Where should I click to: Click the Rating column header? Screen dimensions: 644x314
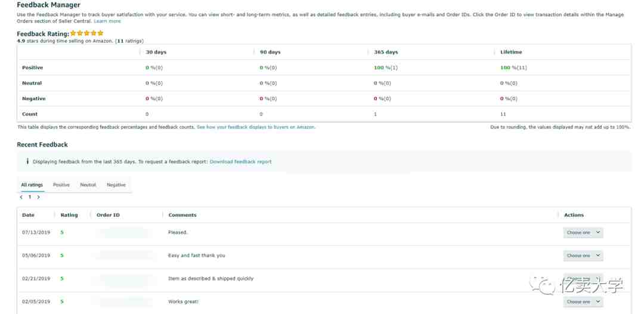pos(69,215)
